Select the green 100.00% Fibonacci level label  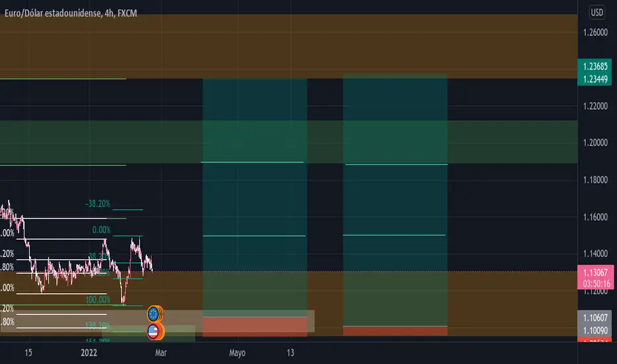[97, 299]
